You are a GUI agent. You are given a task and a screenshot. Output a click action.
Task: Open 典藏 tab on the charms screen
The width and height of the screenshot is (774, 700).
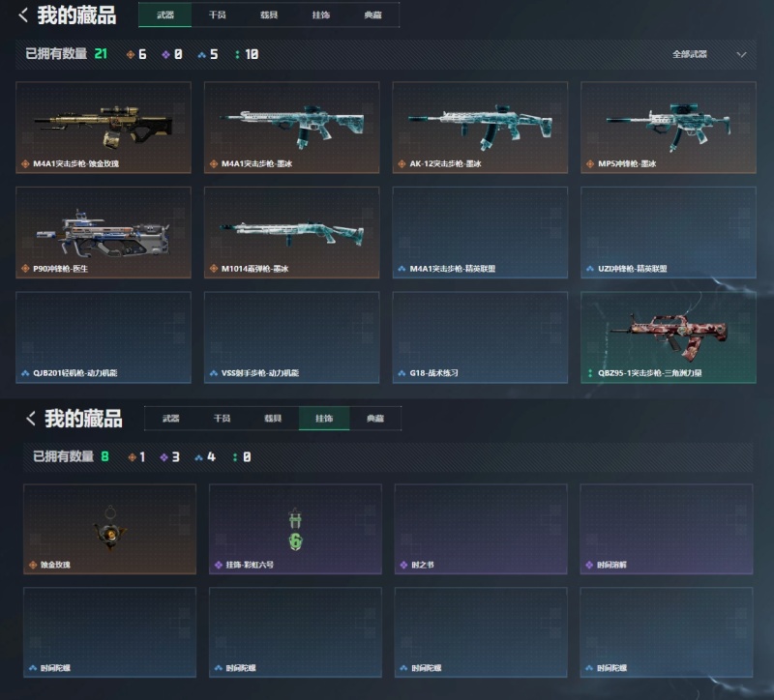click(x=375, y=419)
